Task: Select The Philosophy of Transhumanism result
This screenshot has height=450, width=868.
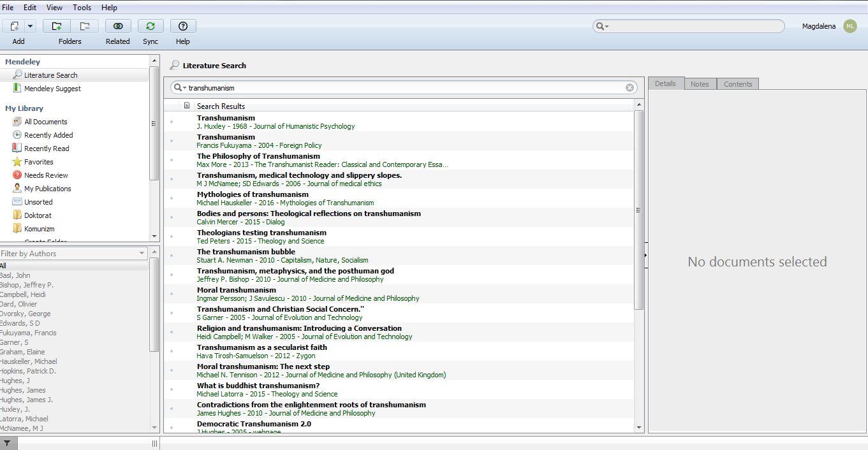Action: 399,160
